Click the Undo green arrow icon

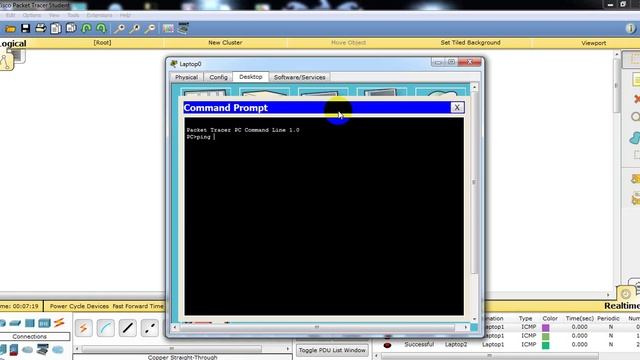86,28
